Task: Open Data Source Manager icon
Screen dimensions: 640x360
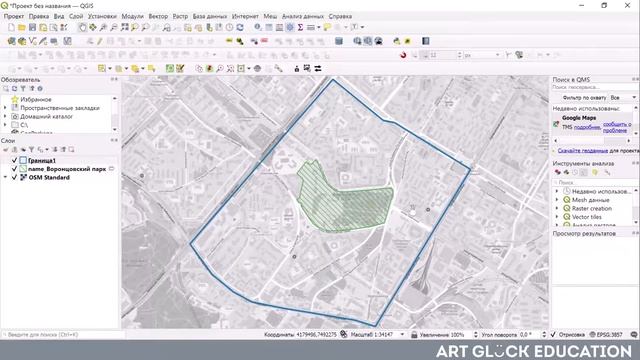Action: click(11, 41)
